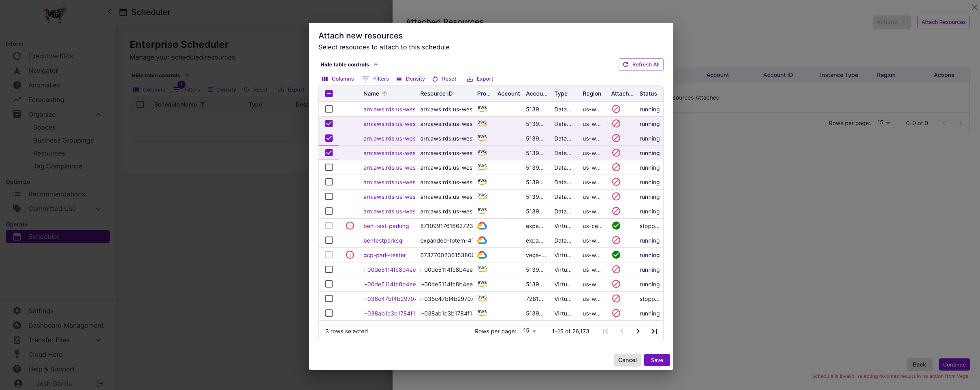Open Navigator in the sidebar
The height and width of the screenshot is (390, 980).
click(43, 71)
